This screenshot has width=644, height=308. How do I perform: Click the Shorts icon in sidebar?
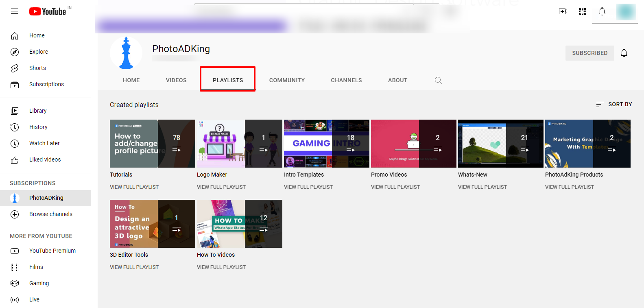click(15, 68)
